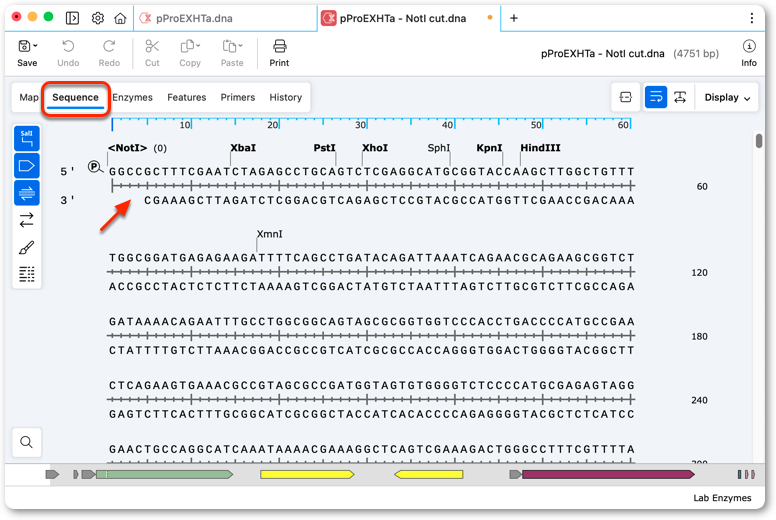This screenshot has width=776, height=520.
Task: Open the Enzymes tab
Action: (132, 97)
